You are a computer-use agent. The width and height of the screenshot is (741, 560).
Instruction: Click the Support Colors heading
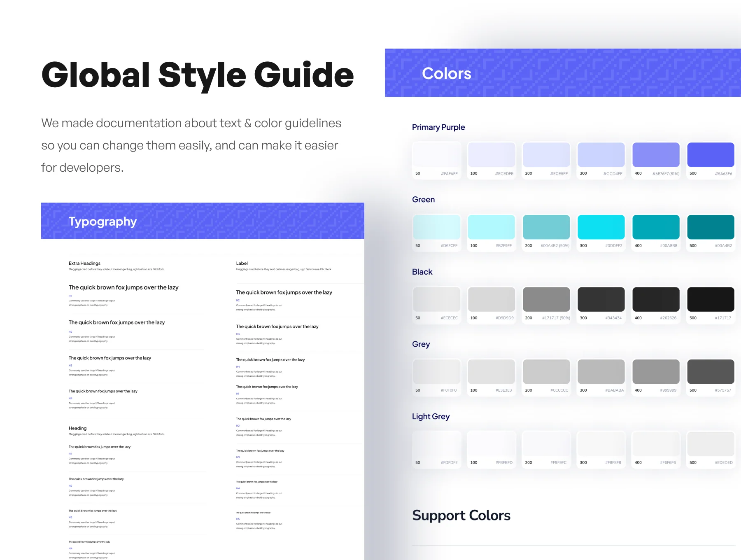[461, 516]
